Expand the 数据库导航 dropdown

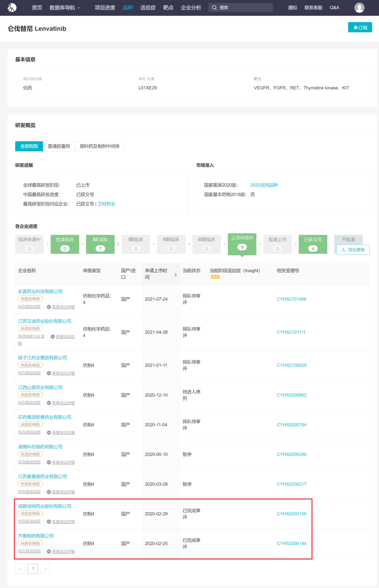[65, 7]
